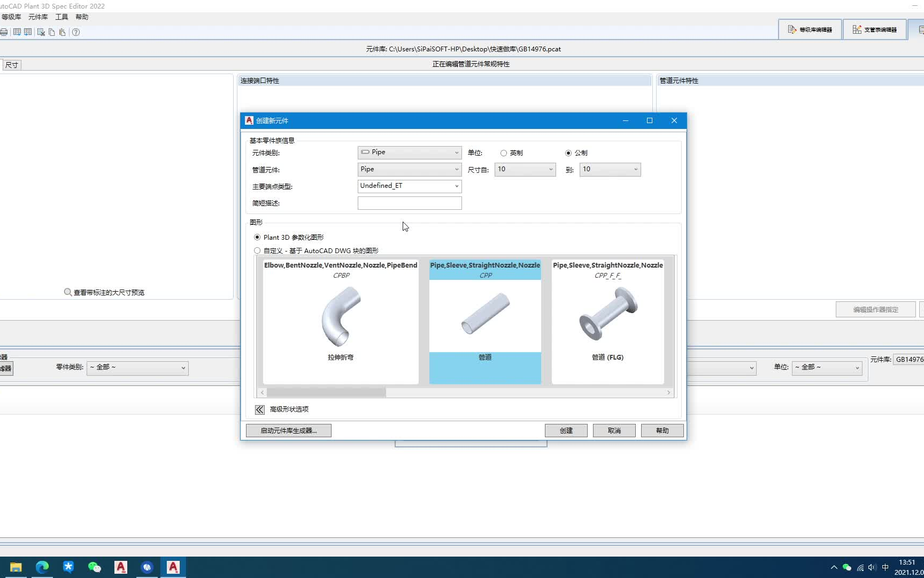Switch to the 支管表编辑器 tab
The height and width of the screenshot is (578, 924).
pos(875,29)
